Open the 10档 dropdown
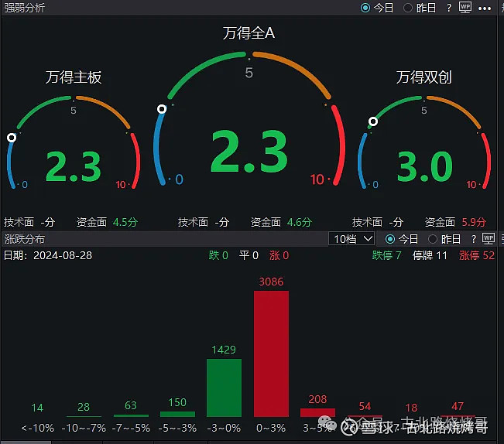The image size is (504, 444). [351, 239]
